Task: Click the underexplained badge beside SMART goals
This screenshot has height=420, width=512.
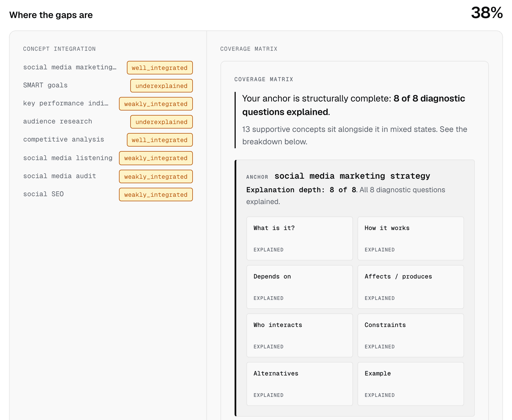Action: coord(161,86)
